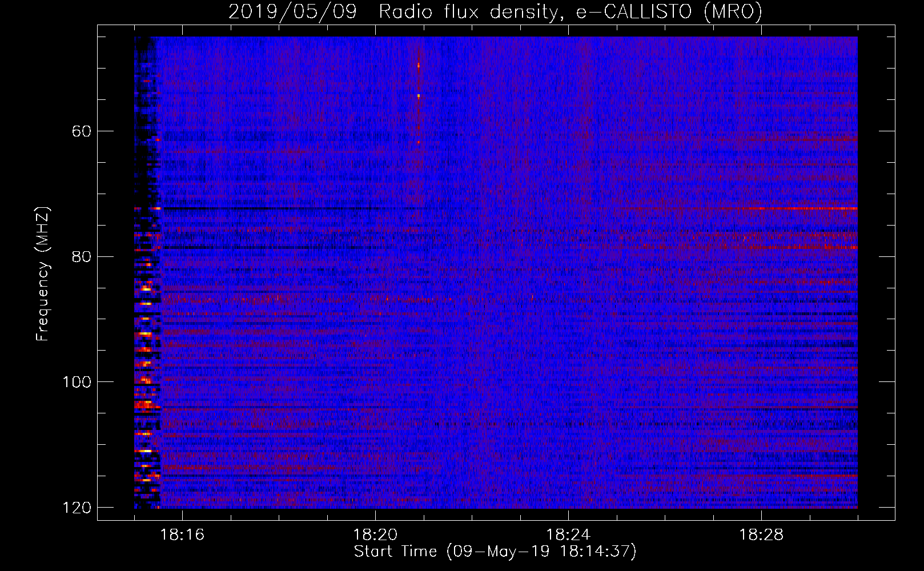Click the 120 frequency tick label
Image resolution: width=924 pixels, height=571 pixels.
[x=77, y=508]
